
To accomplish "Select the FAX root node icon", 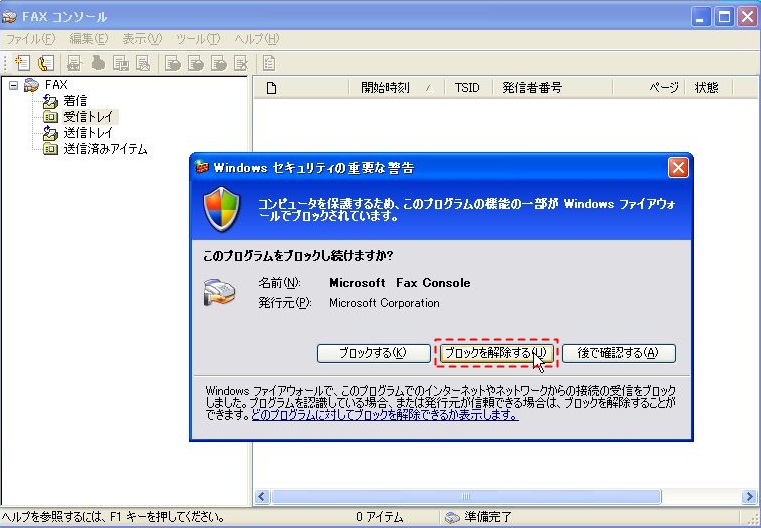I will pos(31,85).
